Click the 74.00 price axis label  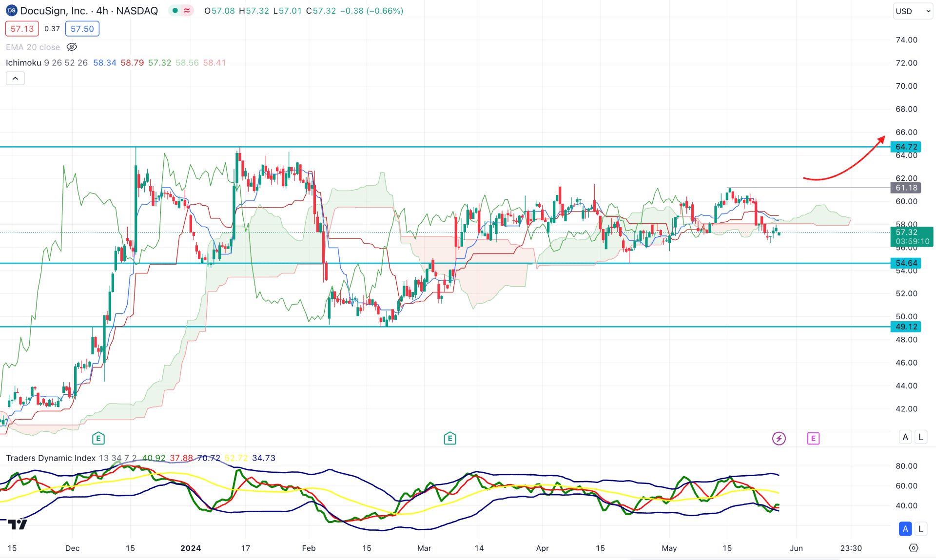(x=906, y=40)
